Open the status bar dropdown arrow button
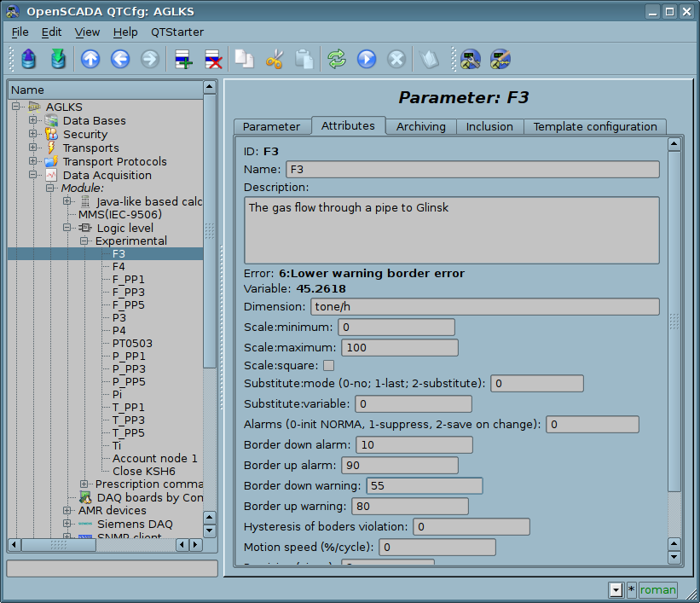Screen dimensions: 700x603 click(616, 590)
